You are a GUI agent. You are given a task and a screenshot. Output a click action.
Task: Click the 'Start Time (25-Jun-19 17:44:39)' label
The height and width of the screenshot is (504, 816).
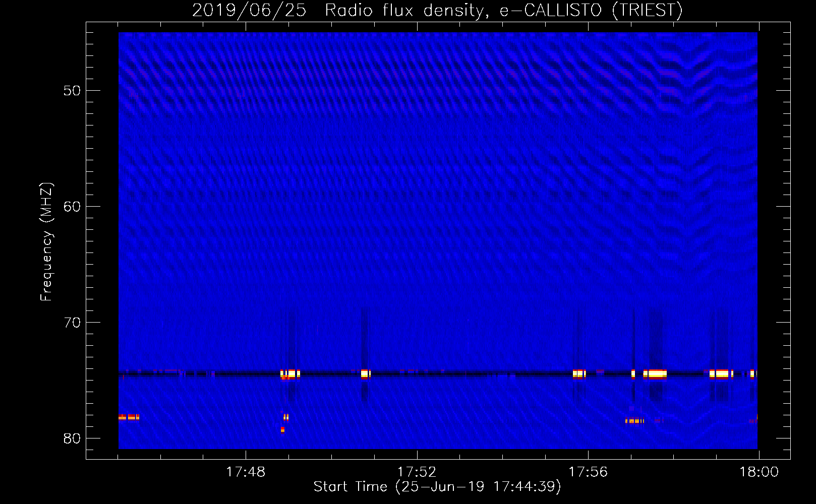[x=437, y=487]
